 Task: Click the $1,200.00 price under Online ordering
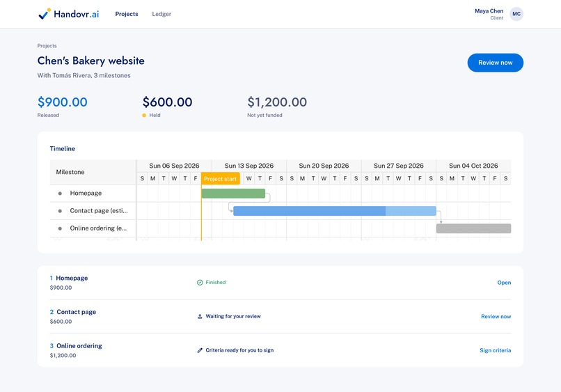point(63,356)
